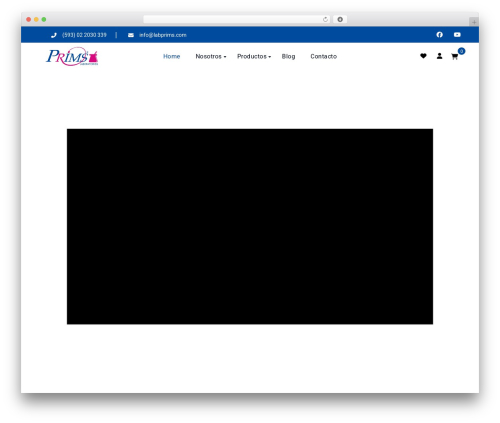
Task: Open the user account icon
Action: [439, 56]
